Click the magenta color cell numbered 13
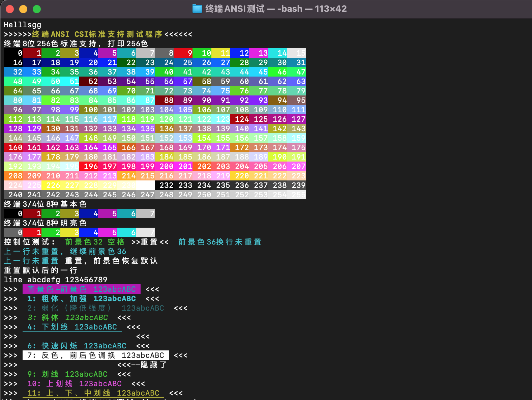Image resolution: width=532 pixels, height=400 pixels. click(259, 53)
